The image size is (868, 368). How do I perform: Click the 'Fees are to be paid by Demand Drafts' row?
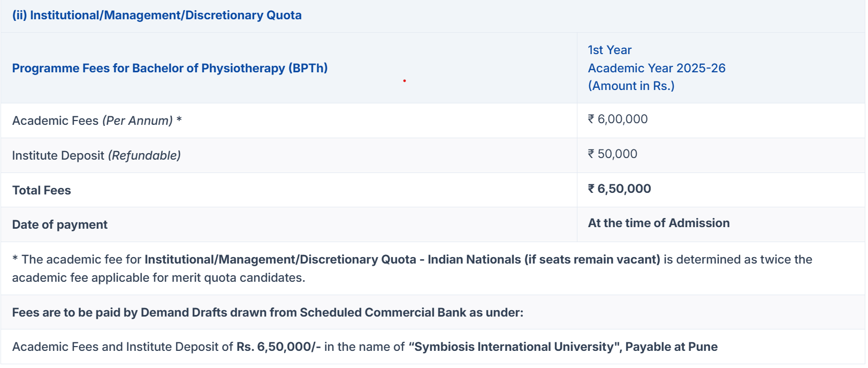tap(268, 312)
